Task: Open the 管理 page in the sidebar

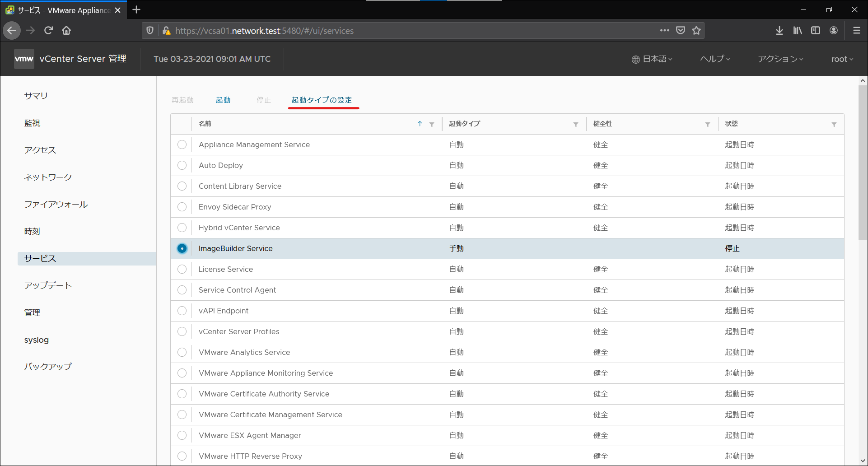Action: click(33, 312)
